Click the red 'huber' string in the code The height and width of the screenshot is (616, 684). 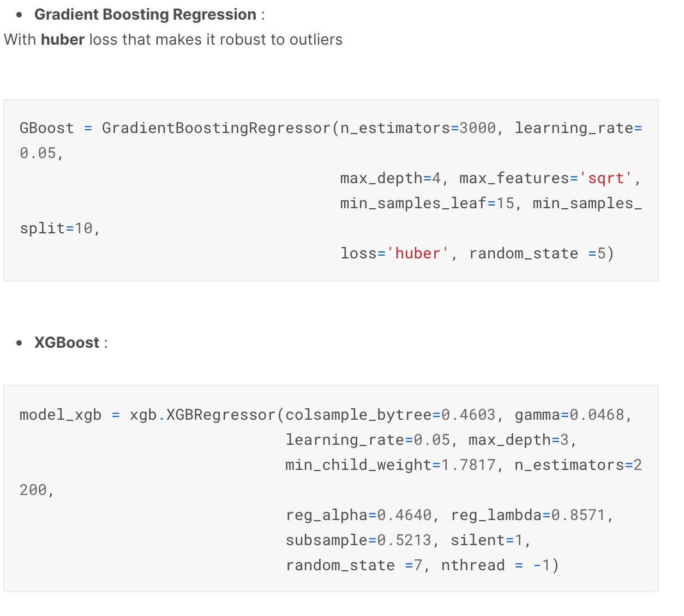point(418,253)
